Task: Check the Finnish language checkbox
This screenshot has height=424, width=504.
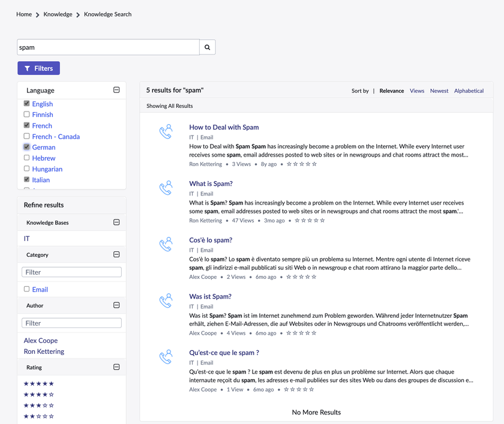Action: [26, 115]
